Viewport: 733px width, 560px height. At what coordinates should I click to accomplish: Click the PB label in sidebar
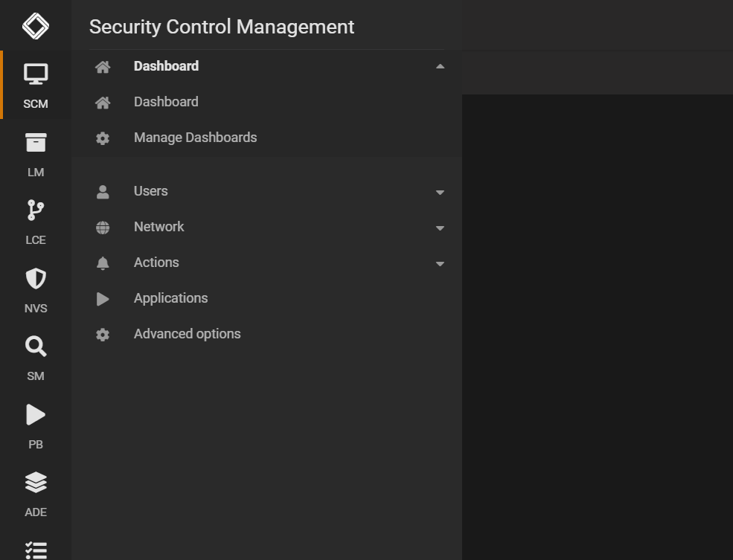point(36,444)
